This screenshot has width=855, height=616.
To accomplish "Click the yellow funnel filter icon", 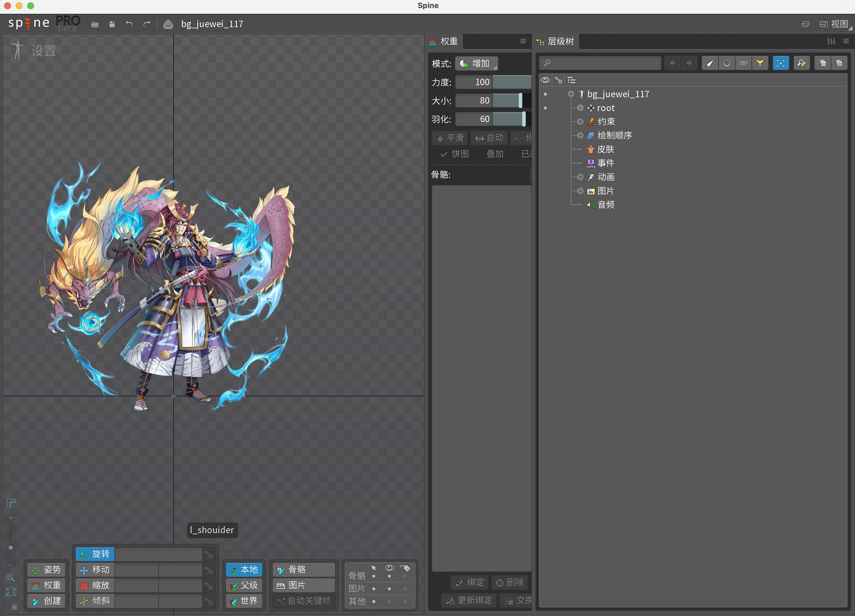I will [760, 63].
